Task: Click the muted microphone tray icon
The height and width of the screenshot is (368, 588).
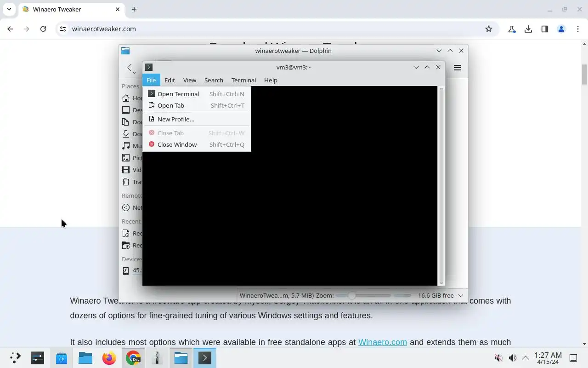Action: point(498,358)
